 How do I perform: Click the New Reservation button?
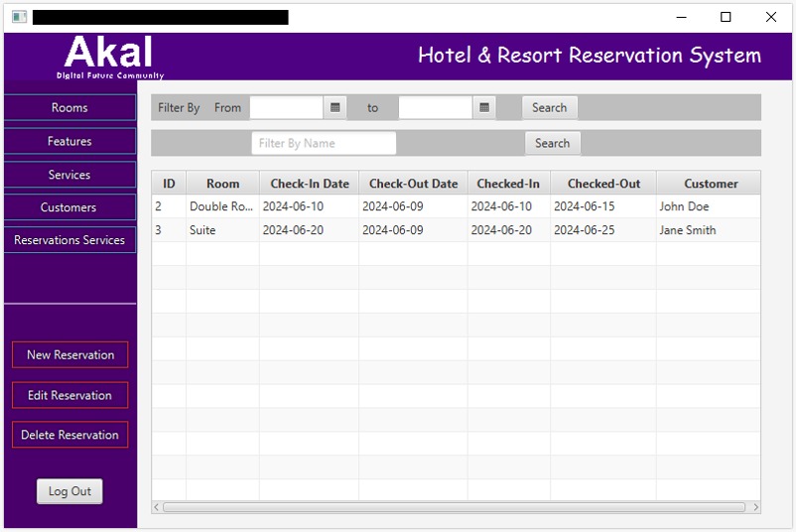tap(69, 354)
